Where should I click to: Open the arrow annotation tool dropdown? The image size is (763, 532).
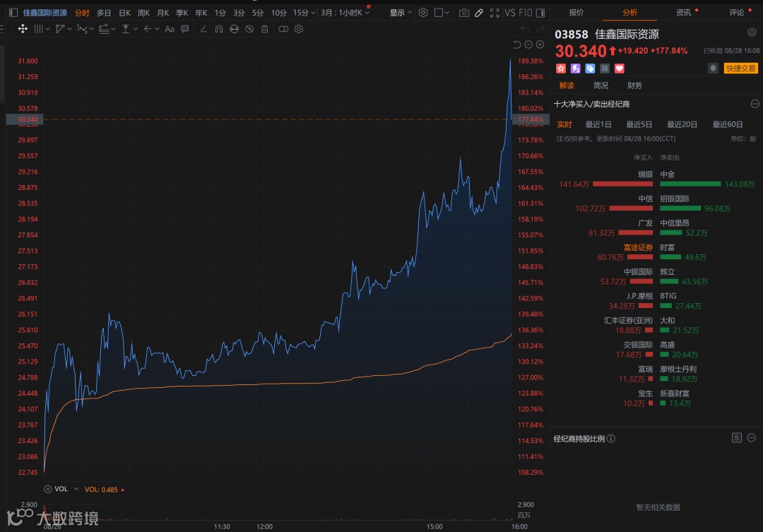151,29
